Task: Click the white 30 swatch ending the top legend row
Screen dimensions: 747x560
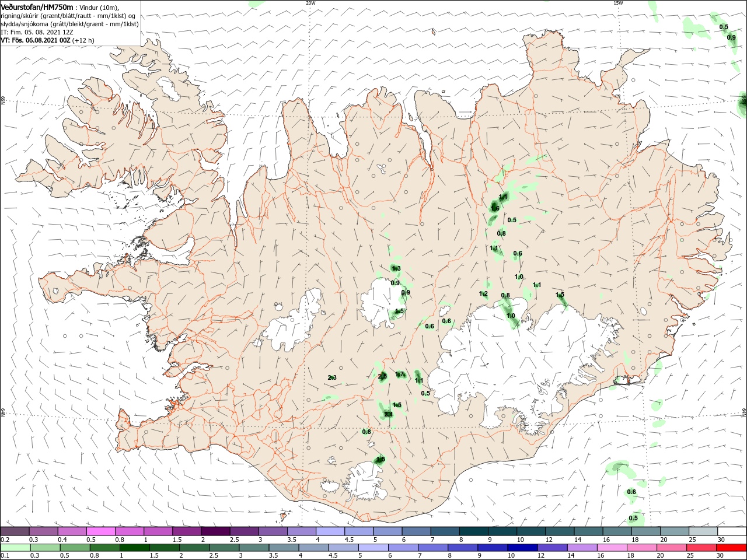Action: click(732, 531)
